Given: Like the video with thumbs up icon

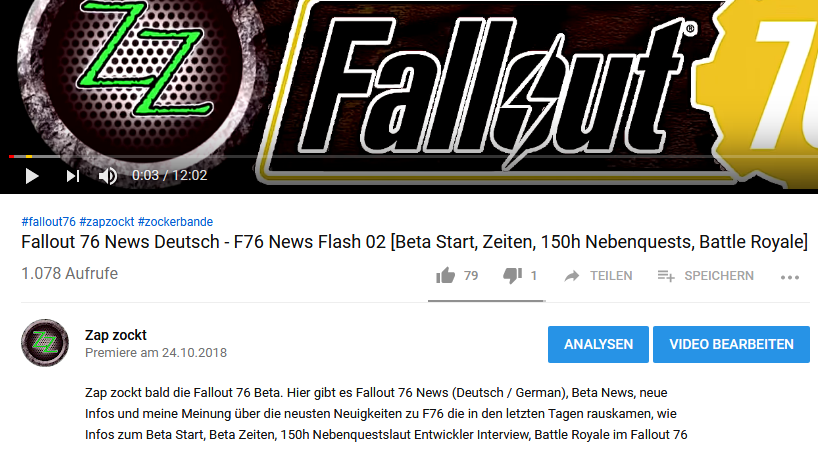Looking at the screenshot, I should coord(446,275).
